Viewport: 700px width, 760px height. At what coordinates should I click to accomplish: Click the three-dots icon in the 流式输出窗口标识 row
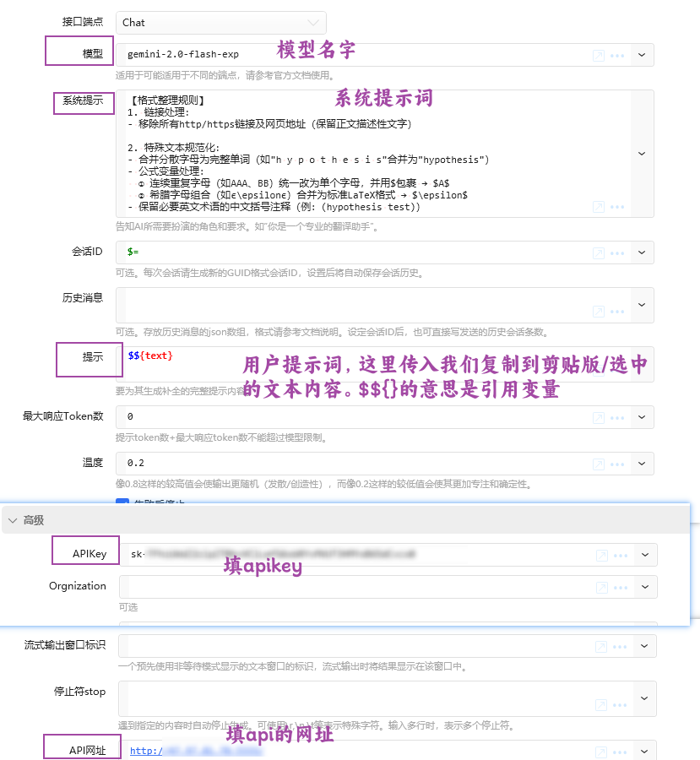point(620,647)
